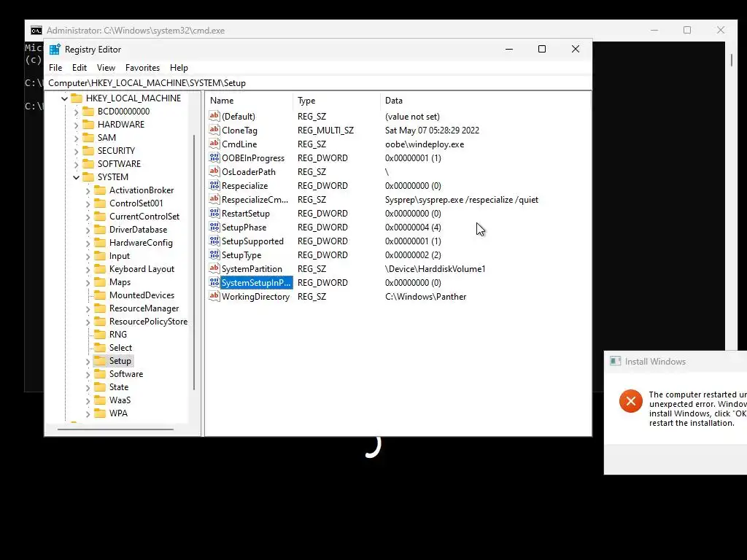
Task: Click the SECURITY folder icon
Action: pyautogui.click(x=88, y=150)
